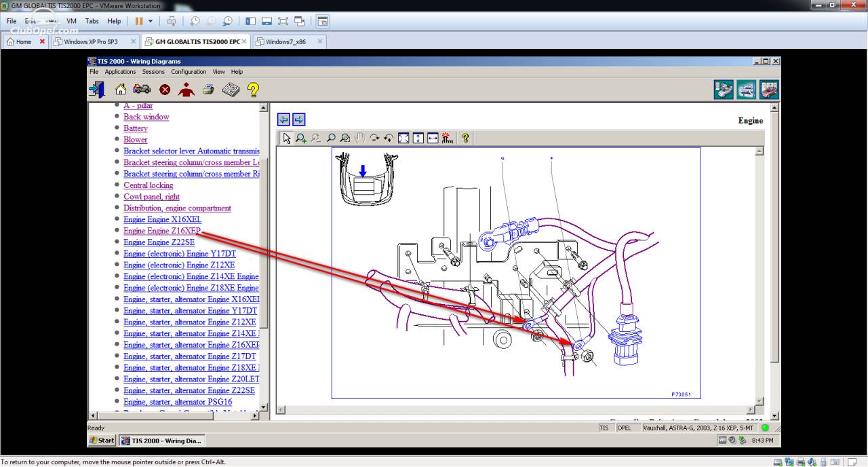Screen dimensions: 868x467
Task: Click TIS 2000 Wiring Diagrams taskbar button
Action: coord(162,441)
